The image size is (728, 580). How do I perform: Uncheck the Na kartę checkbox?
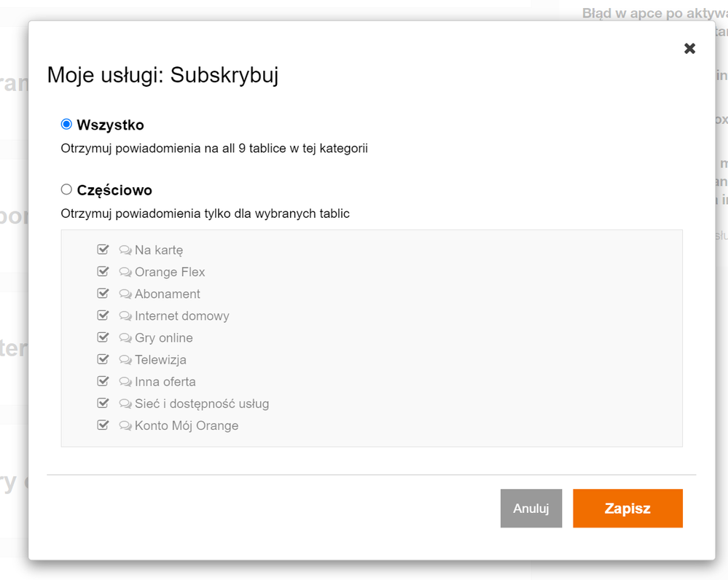point(103,250)
